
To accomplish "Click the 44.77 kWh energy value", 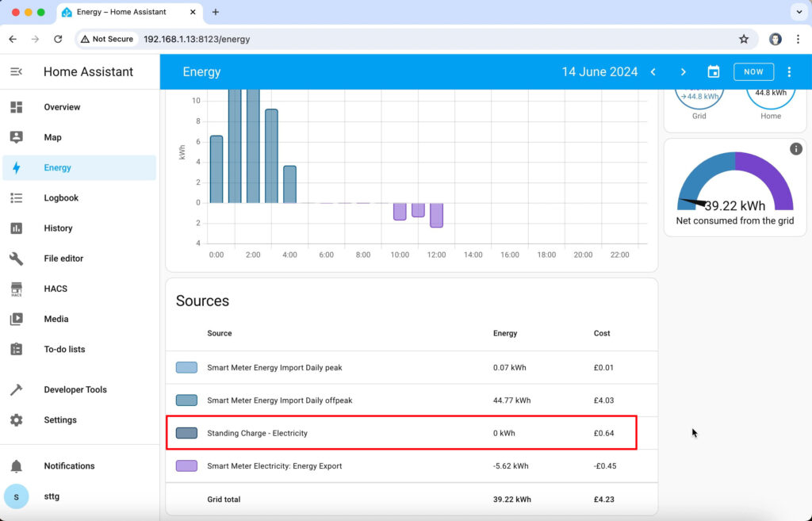I will [511, 400].
